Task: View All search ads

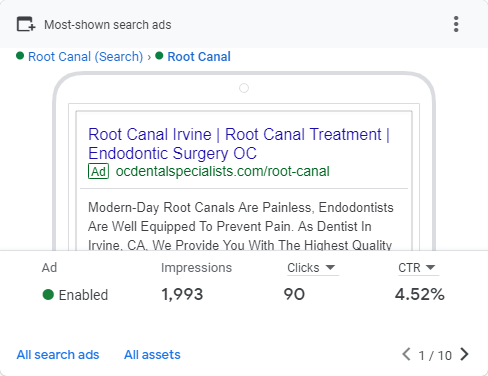Action: click(58, 355)
